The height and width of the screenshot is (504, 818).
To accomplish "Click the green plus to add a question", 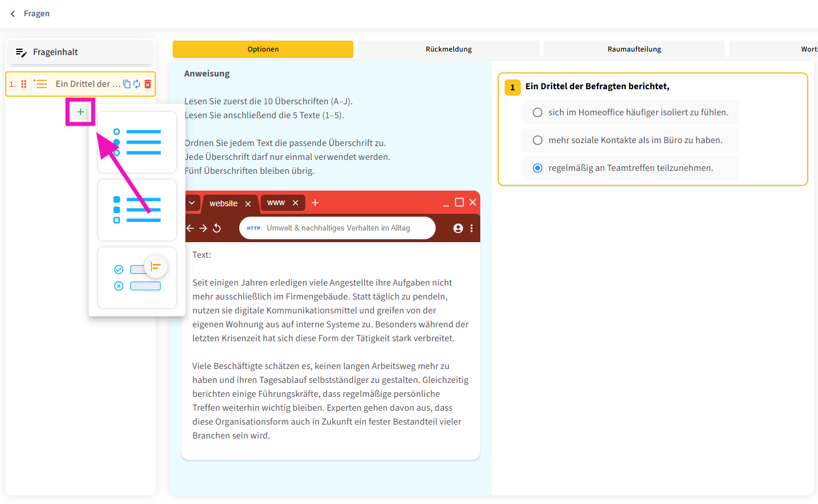I will pyautogui.click(x=81, y=112).
